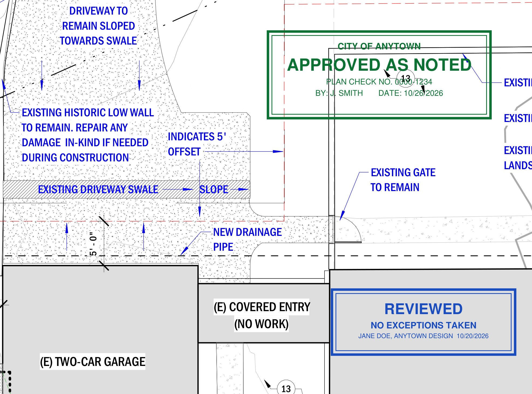This screenshot has width=532, height=394.
Task: Click the 'OFFSET' label
Action: (184, 152)
